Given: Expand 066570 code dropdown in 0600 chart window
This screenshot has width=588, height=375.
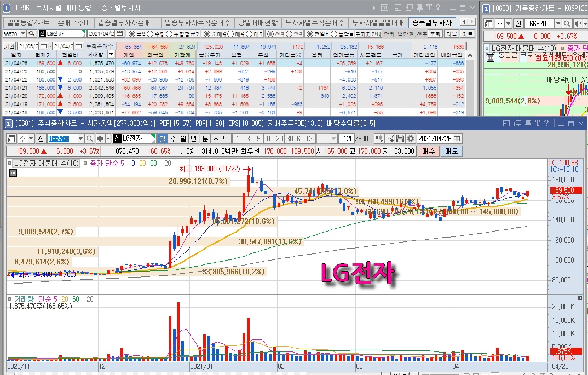Looking at the screenshot, I should coord(558,24).
